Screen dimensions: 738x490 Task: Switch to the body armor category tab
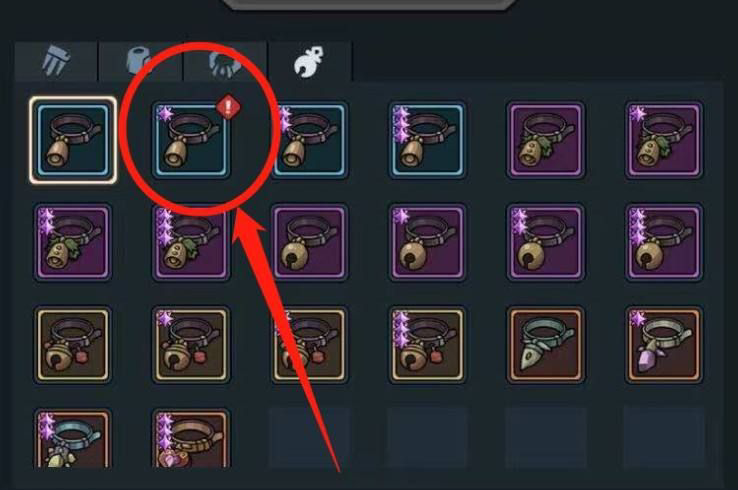pyautogui.click(x=140, y=62)
